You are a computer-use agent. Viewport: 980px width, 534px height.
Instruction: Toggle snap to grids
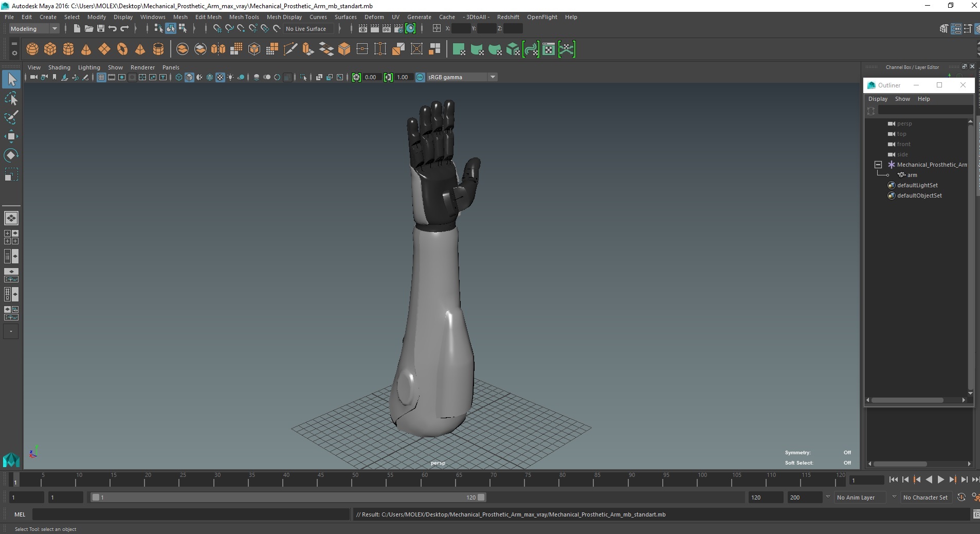point(217,29)
